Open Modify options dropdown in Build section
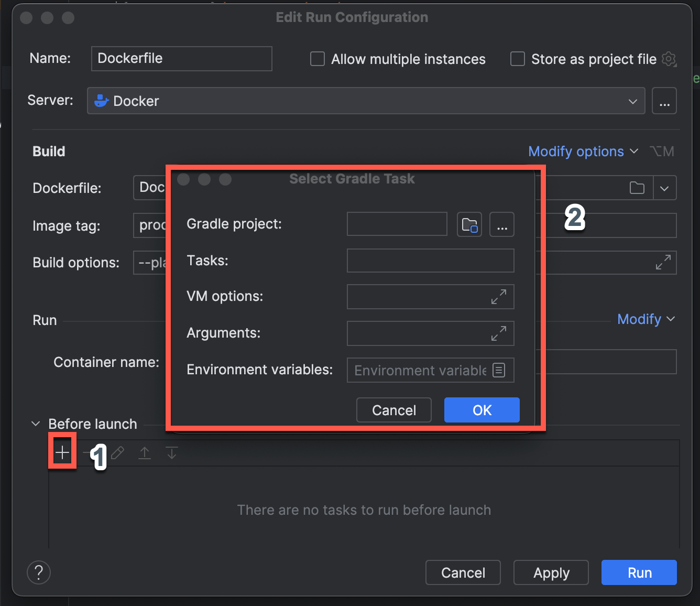This screenshot has height=606, width=700. coord(583,151)
